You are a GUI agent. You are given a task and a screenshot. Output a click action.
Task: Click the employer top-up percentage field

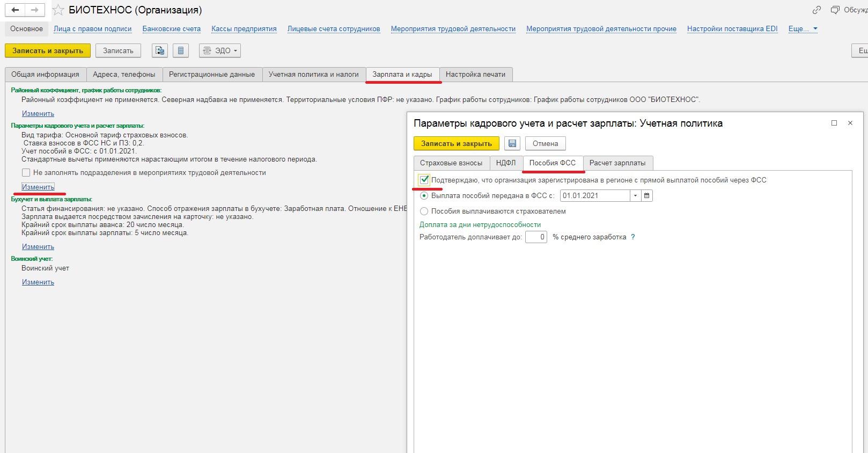(x=535, y=237)
